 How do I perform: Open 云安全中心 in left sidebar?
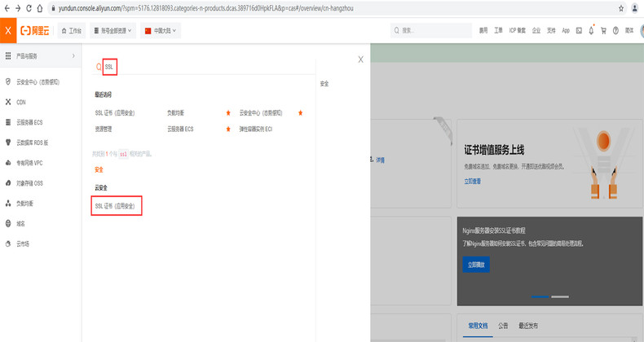[x=37, y=82]
